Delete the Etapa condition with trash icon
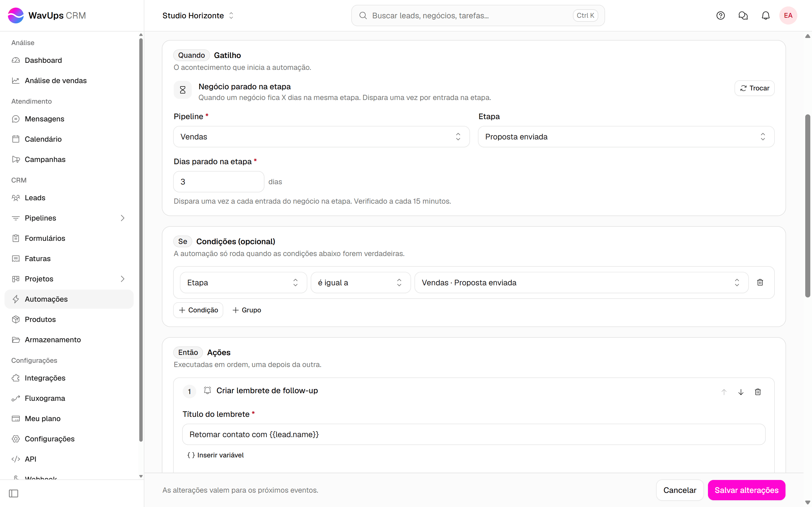812x507 pixels. 760,282
